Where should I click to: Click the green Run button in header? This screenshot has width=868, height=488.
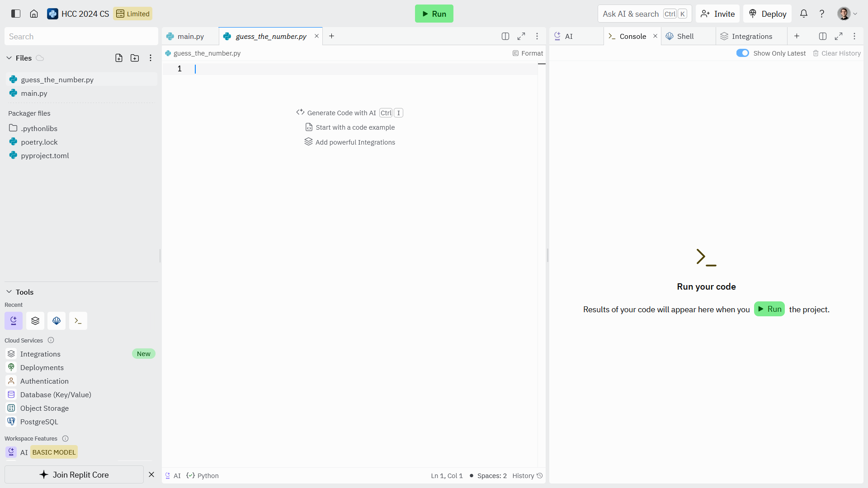tap(434, 14)
